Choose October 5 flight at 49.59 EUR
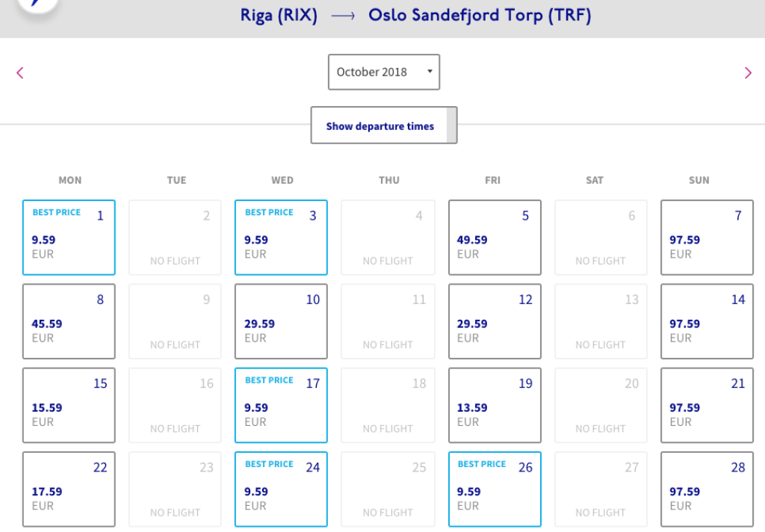Screen dimensions: 765x532 coord(494,238)
